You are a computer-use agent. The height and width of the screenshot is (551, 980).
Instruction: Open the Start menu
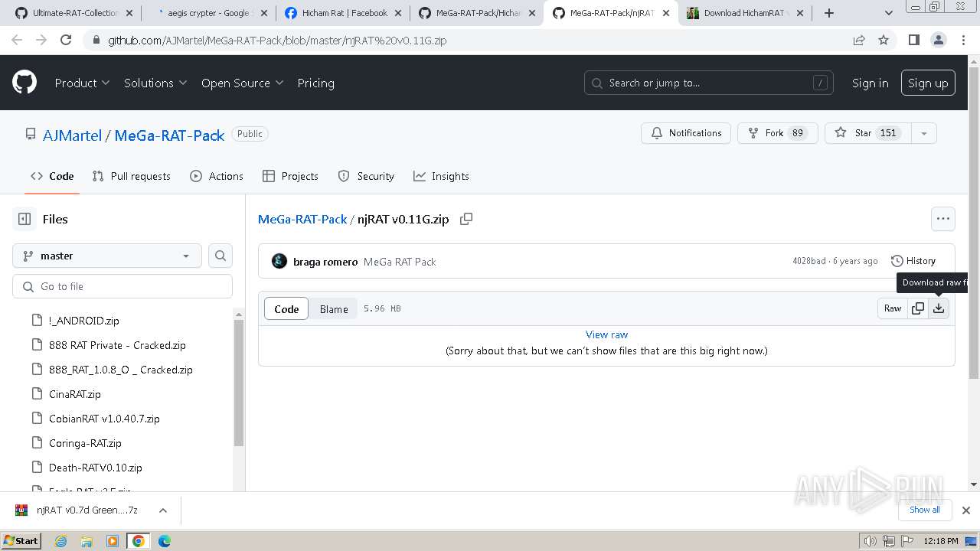21,541
